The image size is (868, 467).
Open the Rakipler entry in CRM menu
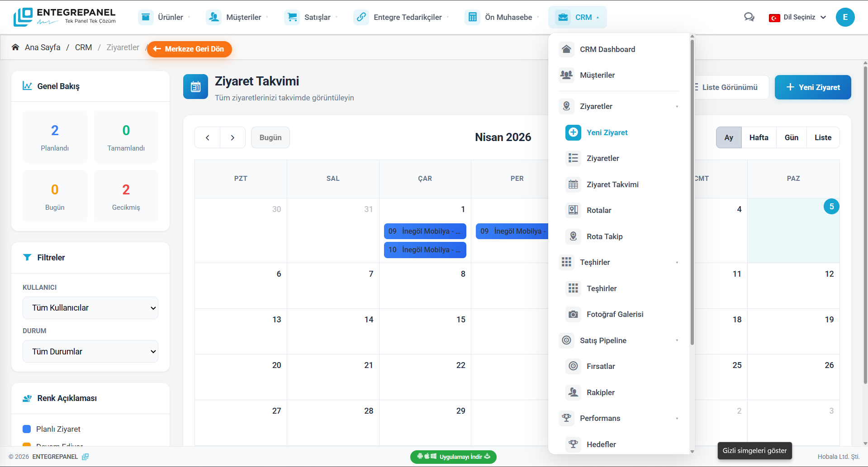[600, 392]
